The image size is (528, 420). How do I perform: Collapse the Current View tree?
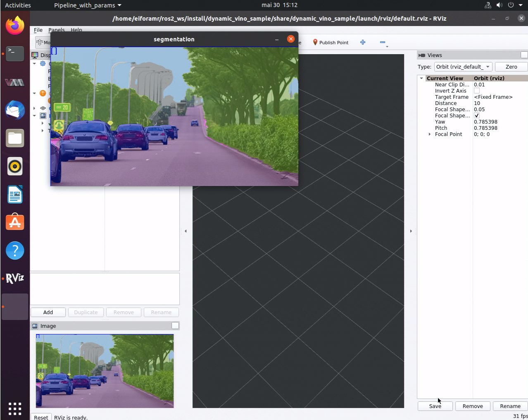(x=421, y=78)
